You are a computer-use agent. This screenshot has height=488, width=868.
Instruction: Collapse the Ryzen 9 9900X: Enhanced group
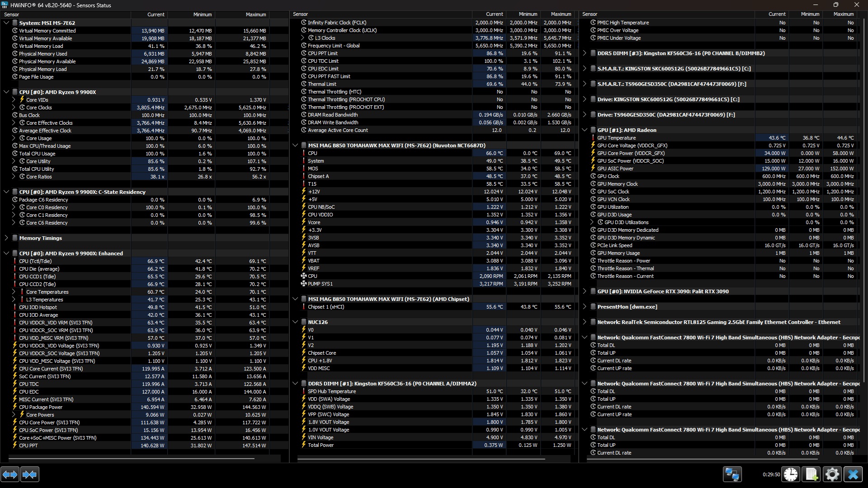coord(6,253)
